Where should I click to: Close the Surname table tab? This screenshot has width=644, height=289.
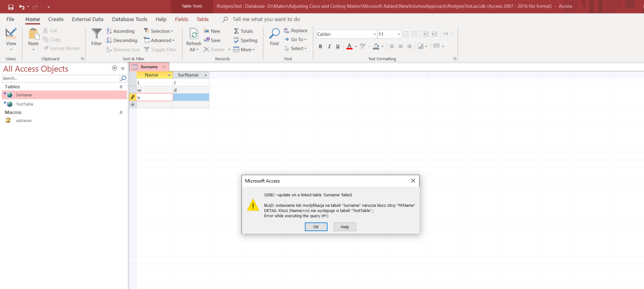[x=164, y=67]
